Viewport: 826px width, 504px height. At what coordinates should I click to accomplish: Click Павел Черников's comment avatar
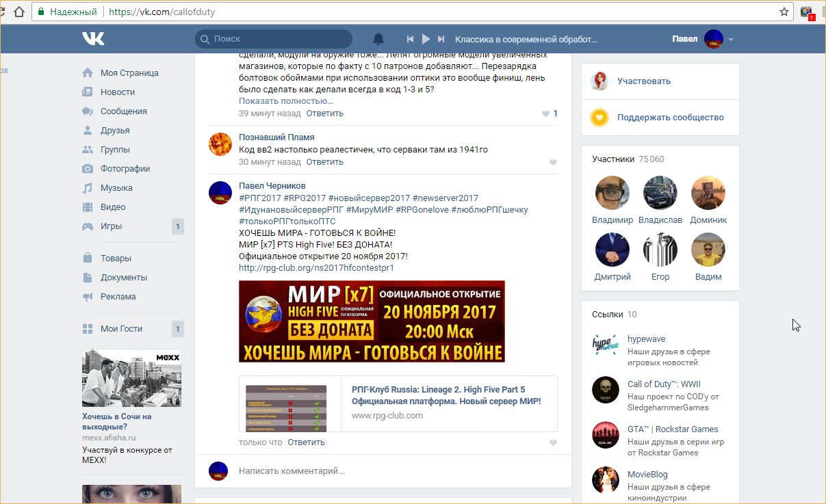coord(220,192)
